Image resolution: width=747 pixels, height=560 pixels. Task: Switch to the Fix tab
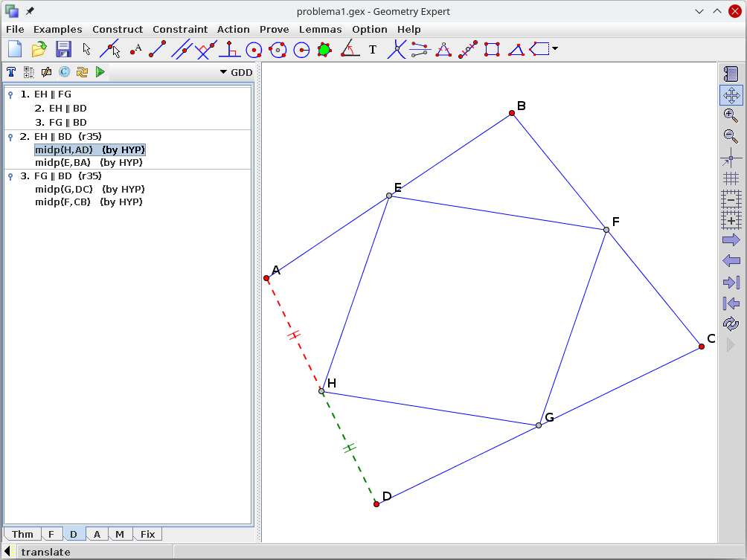[x=147, y=534]
